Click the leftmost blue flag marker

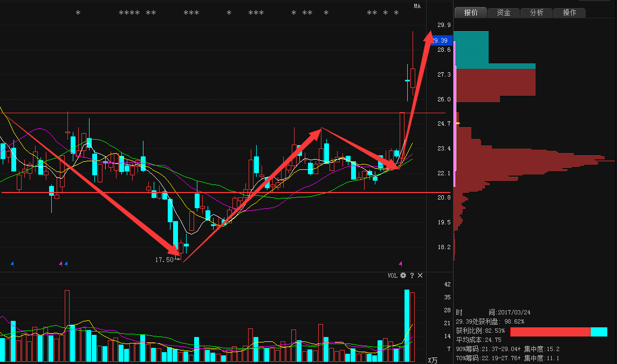(12, 264)
